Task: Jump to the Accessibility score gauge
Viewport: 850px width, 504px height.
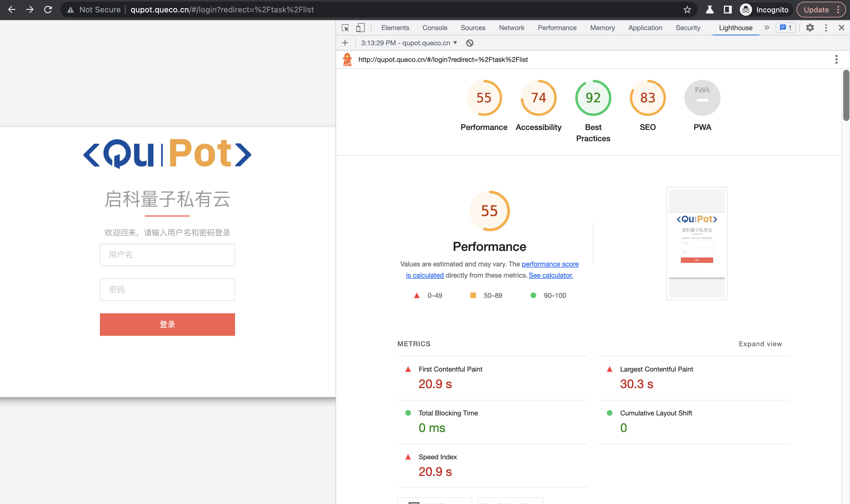Action: click(538, 98)
